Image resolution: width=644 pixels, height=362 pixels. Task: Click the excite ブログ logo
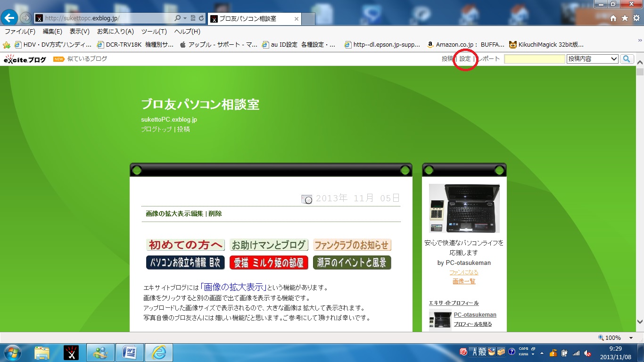click(x=25, y=59)
